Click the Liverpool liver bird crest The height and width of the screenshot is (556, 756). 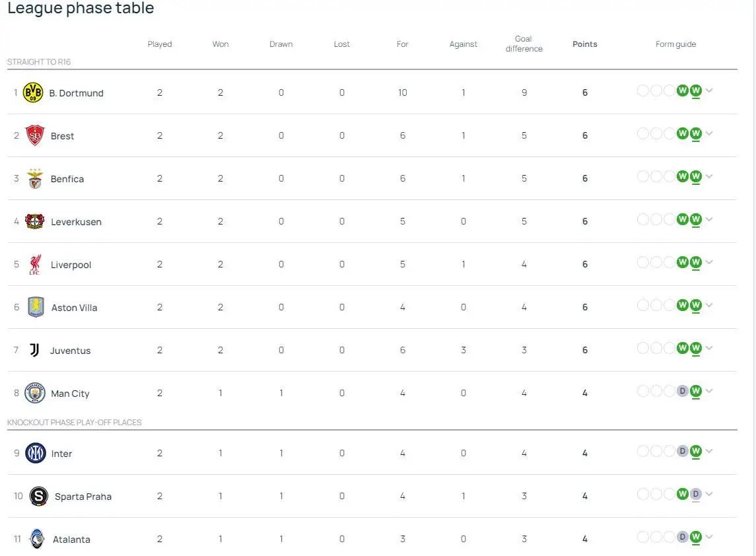coord(35,264)
